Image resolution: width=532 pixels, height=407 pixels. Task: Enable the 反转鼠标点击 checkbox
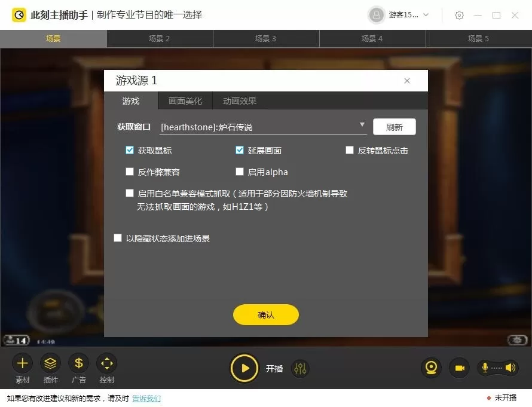[350, 150]
